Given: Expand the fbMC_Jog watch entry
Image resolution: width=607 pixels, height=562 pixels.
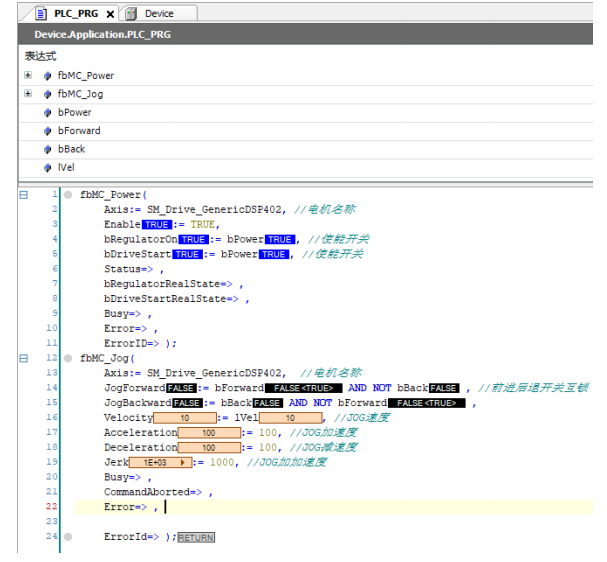Looking at the screenshot, I should (x=28, y=93).
